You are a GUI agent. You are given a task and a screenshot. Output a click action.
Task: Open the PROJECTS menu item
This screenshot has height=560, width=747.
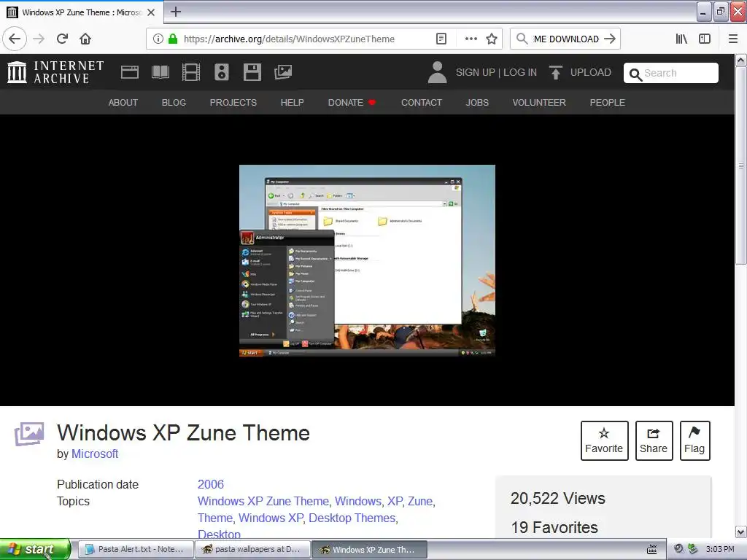click(233, 102)
